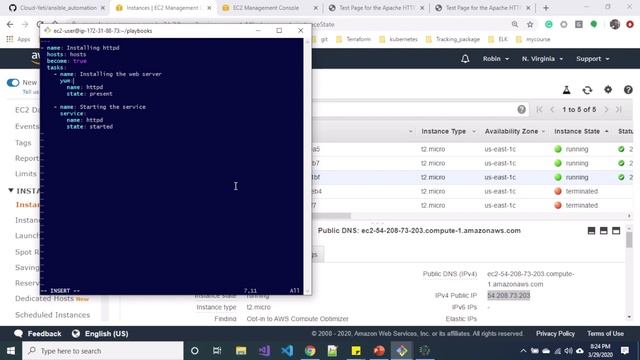
Task: Show hidden system tray icons
Action: click(x=523, y=351)
